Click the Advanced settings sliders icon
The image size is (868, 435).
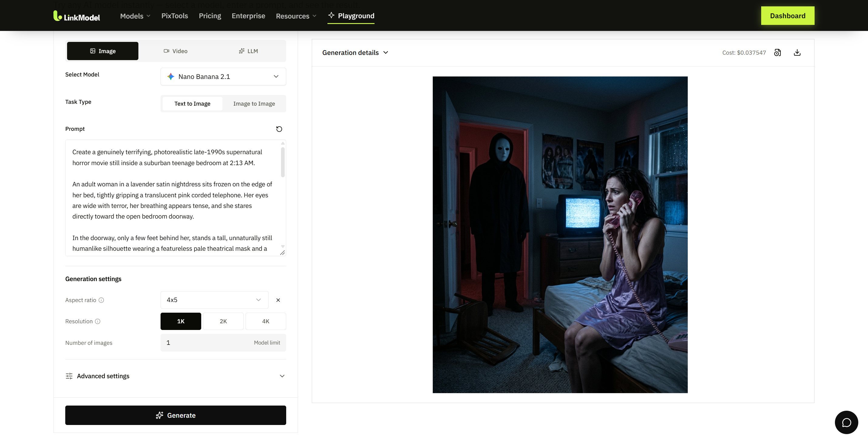coord(69,376)
